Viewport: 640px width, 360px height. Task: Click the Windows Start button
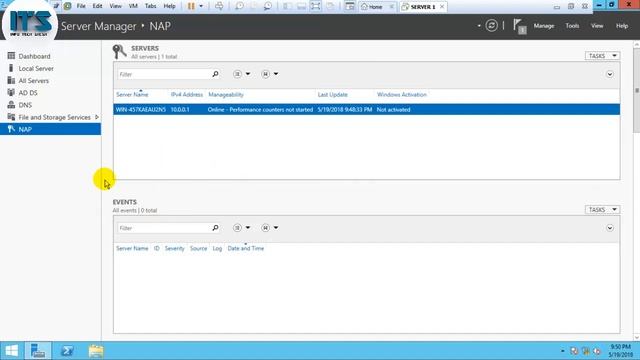point(12,351)
